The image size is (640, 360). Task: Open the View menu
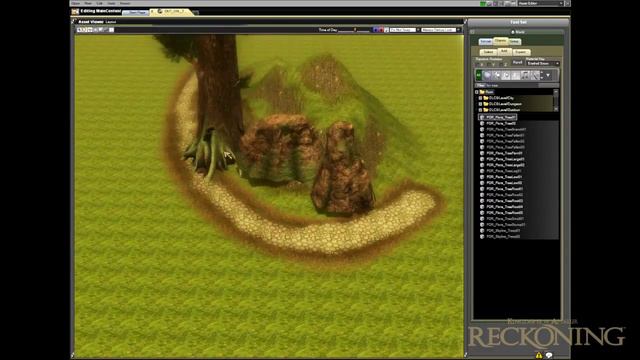pos(88,3)
